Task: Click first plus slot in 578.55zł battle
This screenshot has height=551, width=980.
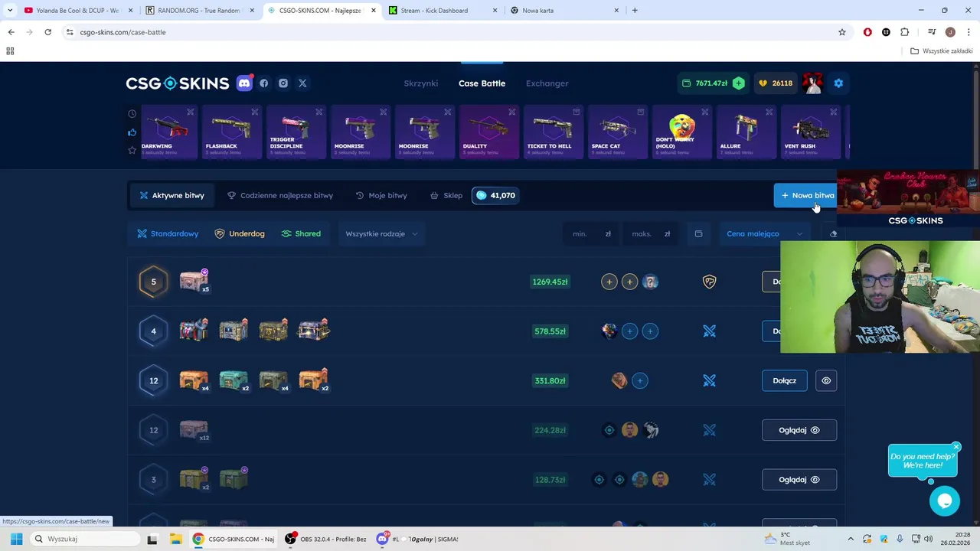Action: click(629, 331)
